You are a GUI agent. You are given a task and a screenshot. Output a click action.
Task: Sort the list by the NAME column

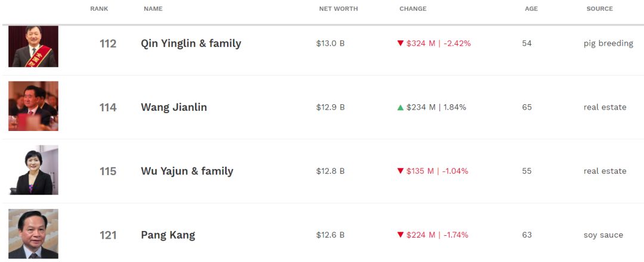click(153, 8)
